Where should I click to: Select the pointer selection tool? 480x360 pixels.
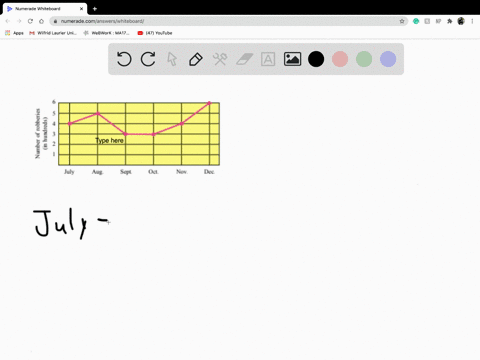[172, 59]
